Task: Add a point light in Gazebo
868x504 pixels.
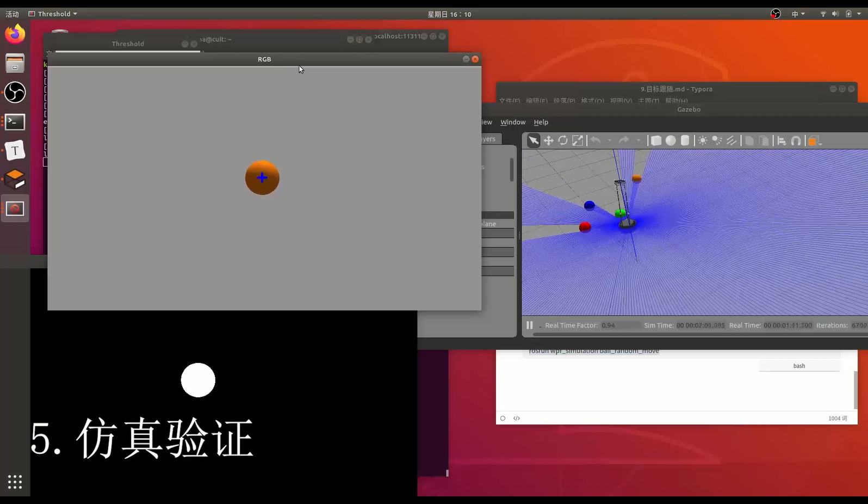Action: click(703, 141)
